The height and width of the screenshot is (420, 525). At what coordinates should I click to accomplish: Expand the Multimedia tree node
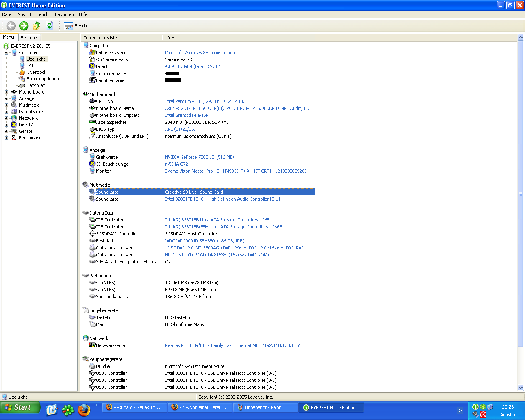click(6, 105)
